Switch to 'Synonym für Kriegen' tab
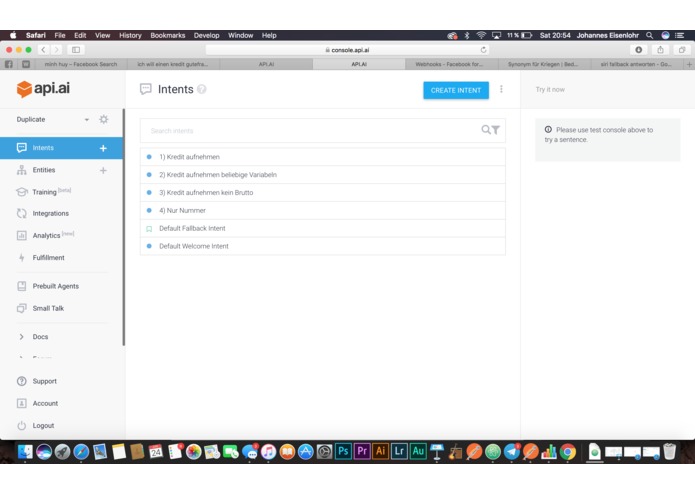 pos(543,64)
